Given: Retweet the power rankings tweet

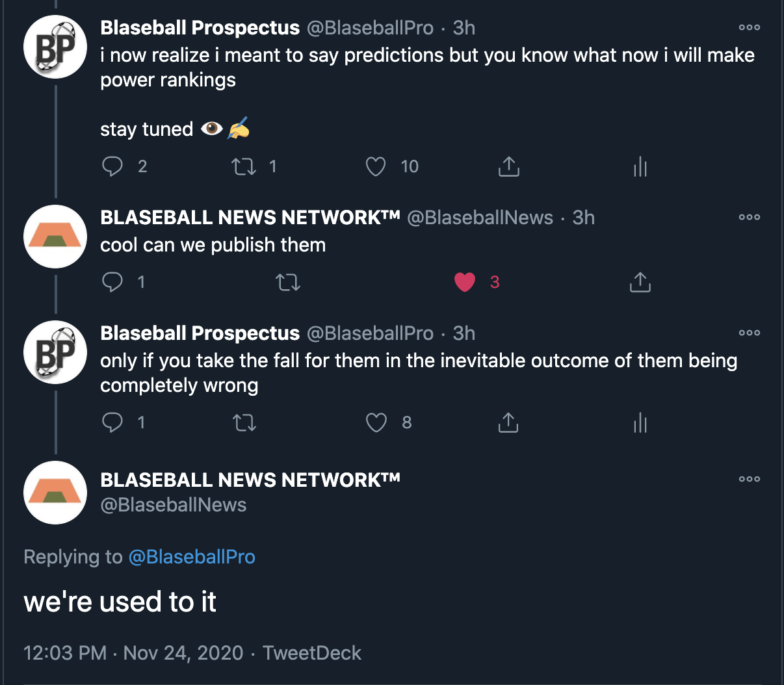Looking at the screenshot, I should coord(244,166).
